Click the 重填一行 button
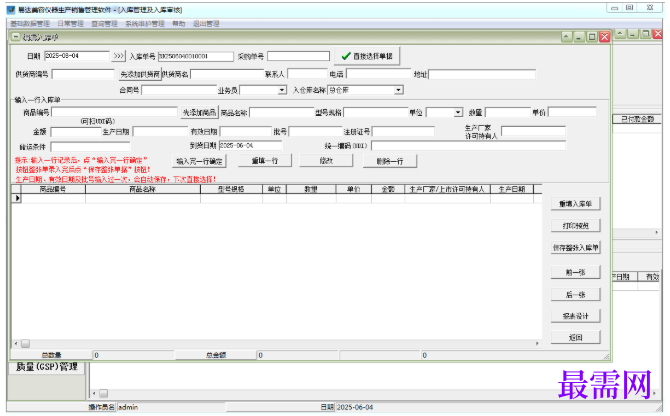Viewport: 670px width, 416px height. point(265,161)
